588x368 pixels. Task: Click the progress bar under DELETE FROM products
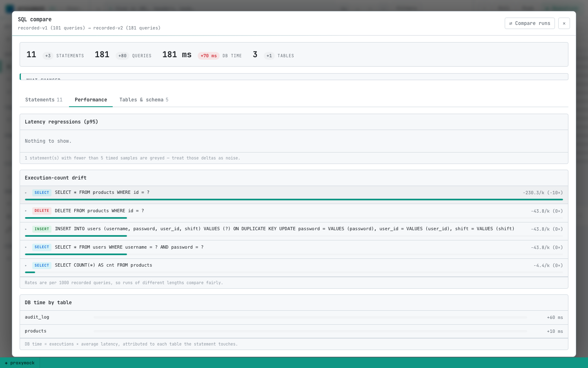(294, 218)
